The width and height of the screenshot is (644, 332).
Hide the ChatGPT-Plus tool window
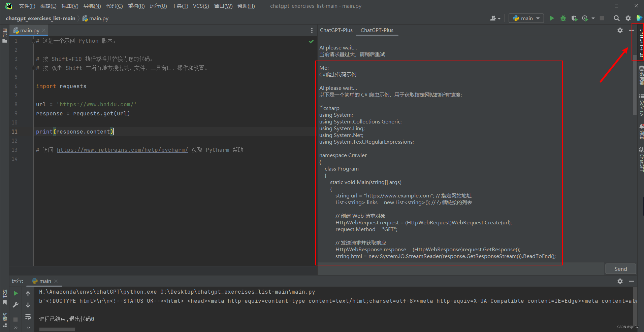[x=631, y=30]
